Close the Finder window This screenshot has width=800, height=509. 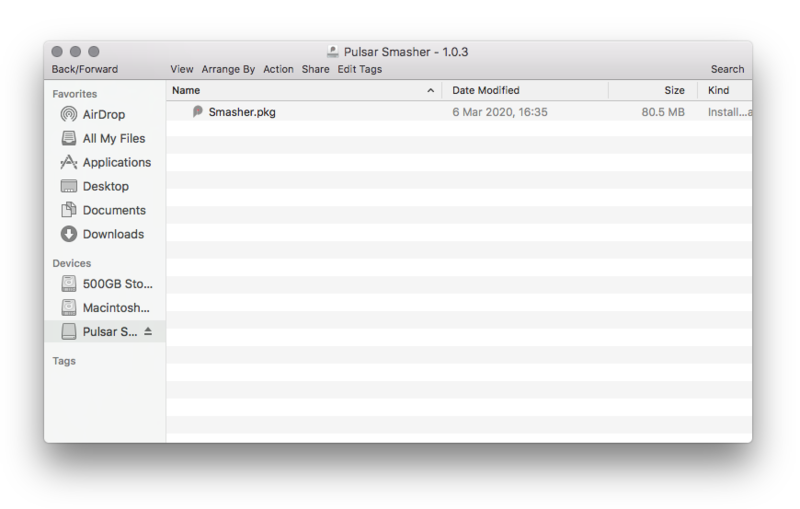57,52
